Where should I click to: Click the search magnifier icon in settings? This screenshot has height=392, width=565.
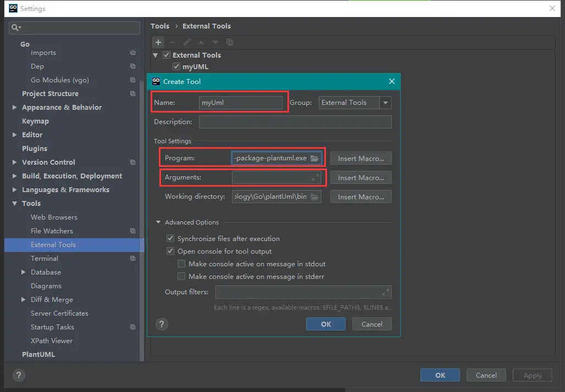[15, 27]
